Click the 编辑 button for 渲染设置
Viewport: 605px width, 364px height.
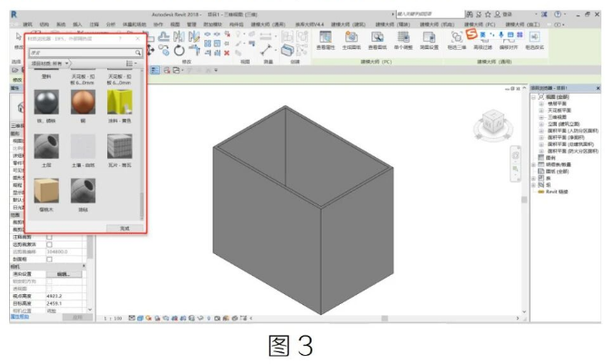(64, 274)
